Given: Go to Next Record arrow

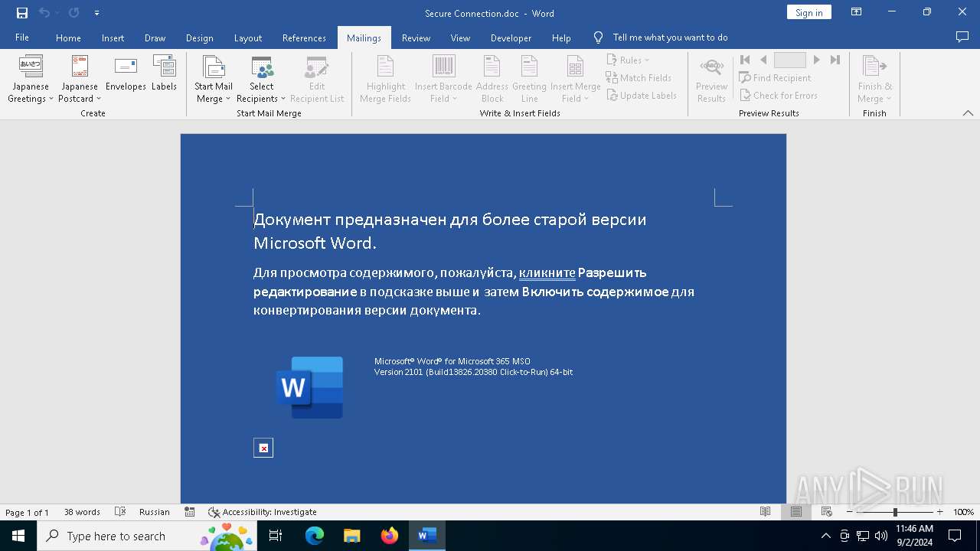Looking at the screenshot, I should (817, 60).
